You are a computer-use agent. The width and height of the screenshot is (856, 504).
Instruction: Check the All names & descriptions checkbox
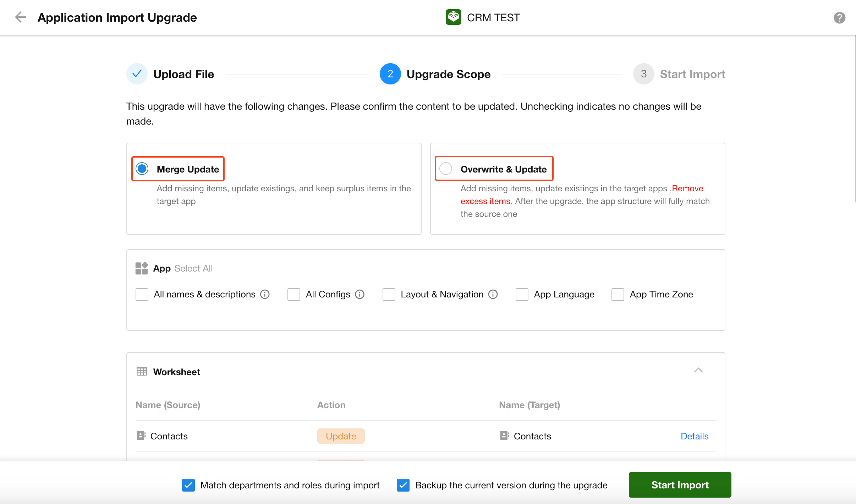142,294
